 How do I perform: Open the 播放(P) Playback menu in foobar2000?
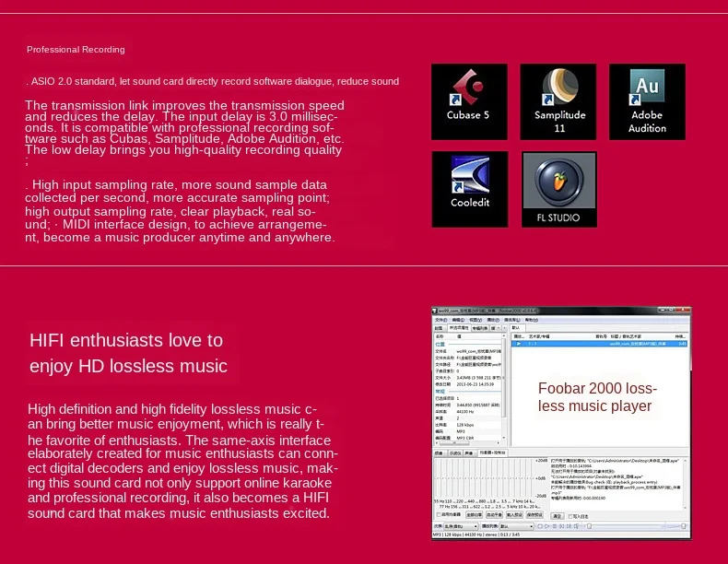(x=493, y=320)
